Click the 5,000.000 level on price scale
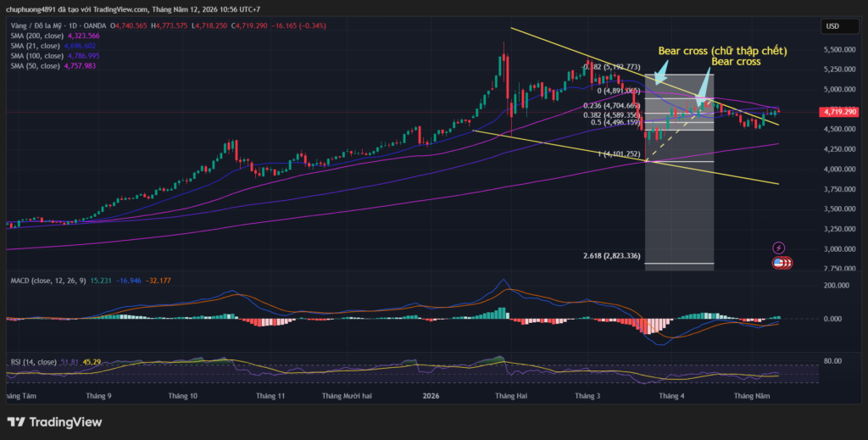Viewport: 868px width, 440px height. (x=842, y=89)
